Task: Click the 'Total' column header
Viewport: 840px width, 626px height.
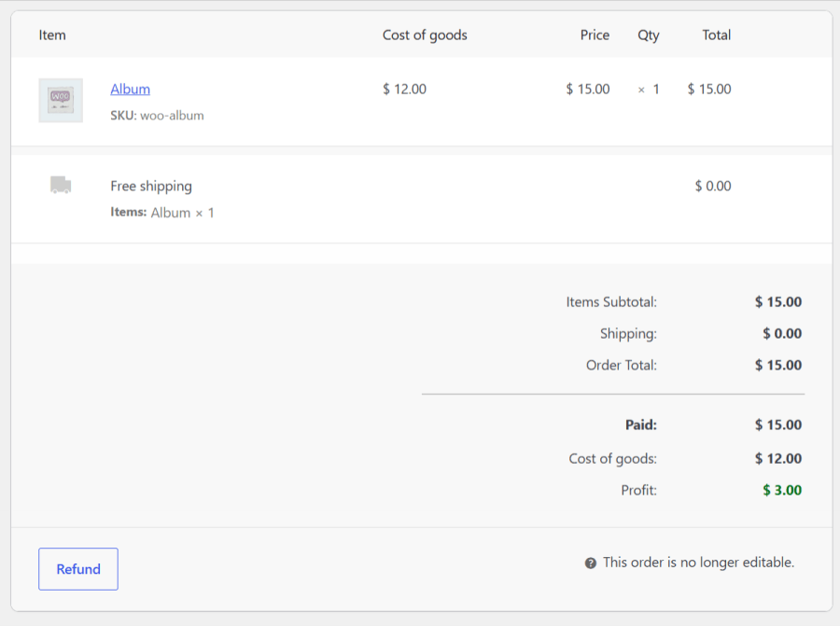Action: tap(716, 35)
